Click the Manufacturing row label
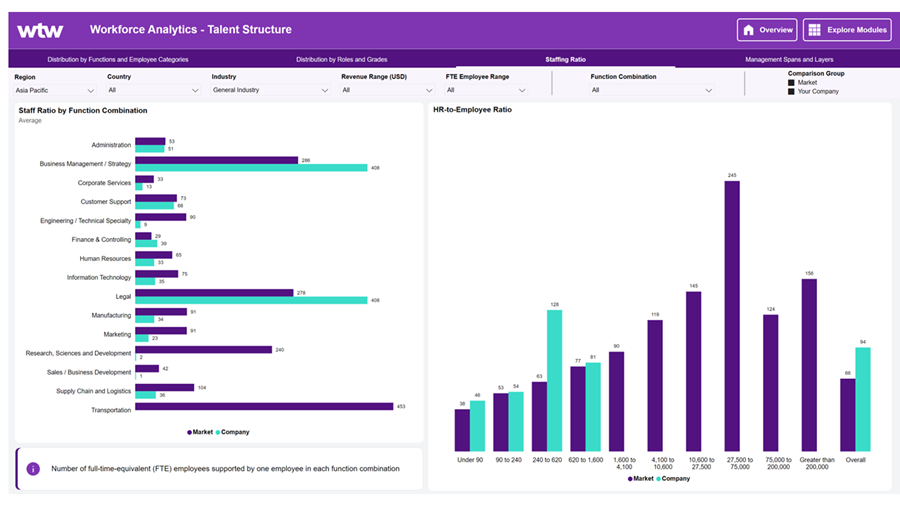The image size is (900, 506). pyautogui.click(x=111, y=316)
